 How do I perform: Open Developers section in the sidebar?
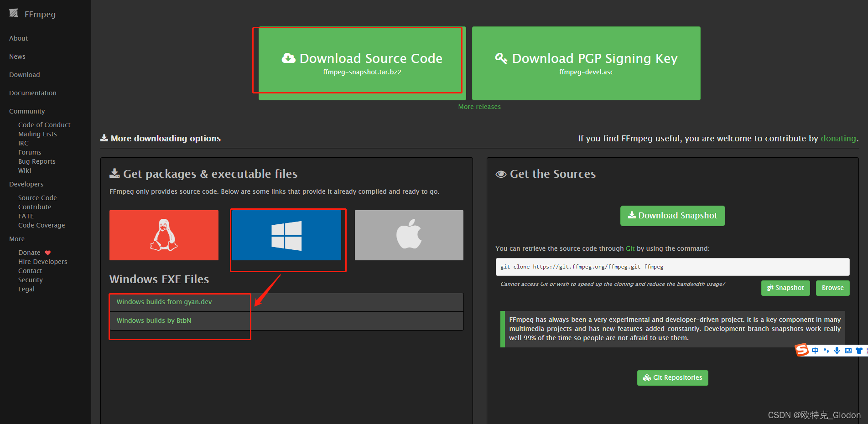coord(26,184)
